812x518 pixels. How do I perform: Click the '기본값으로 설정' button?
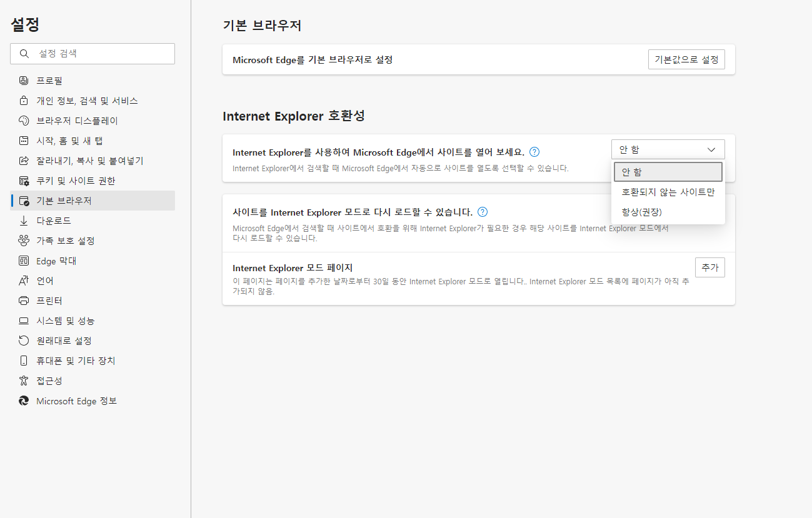click(686, 59)
